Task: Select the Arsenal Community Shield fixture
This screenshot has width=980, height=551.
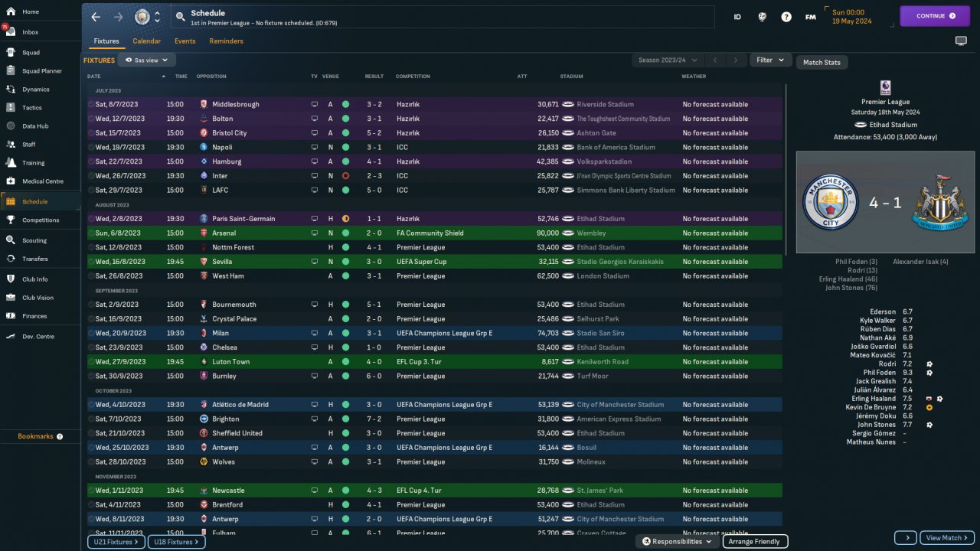Action: click(435, 233)
